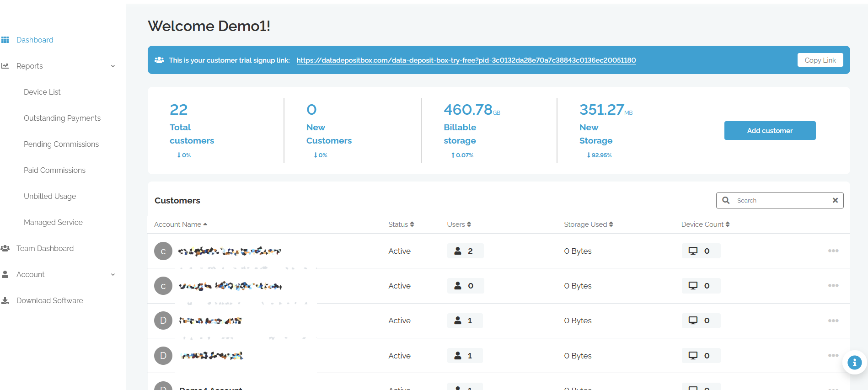868x390 pixels.
Task: Click the first row's Active status
Action: point(399,251)
